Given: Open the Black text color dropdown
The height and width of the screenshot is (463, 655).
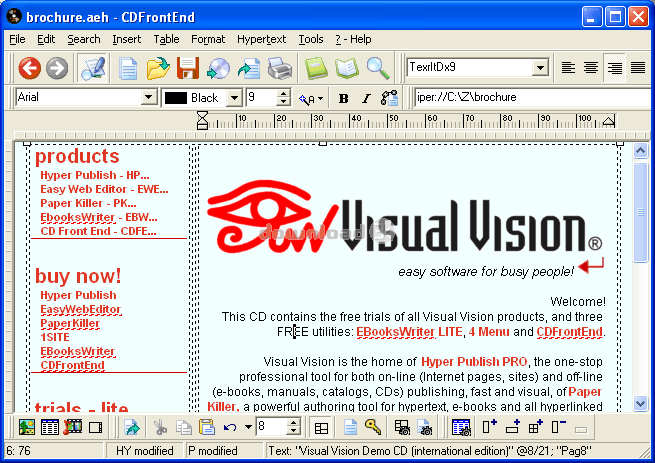Looking at the screenshot, I should 234,98.
